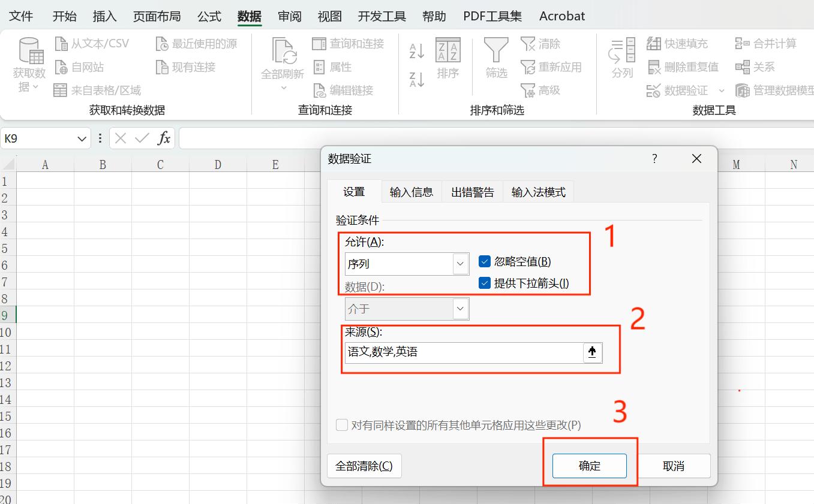Click 管理数据模型 icon
Screen dimensions: 814x504
coord(743,90)
